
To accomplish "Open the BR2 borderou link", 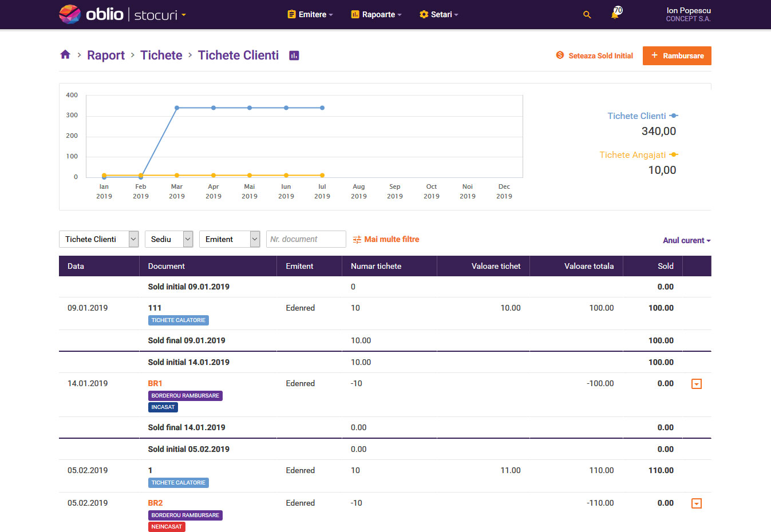I will 155,503.
